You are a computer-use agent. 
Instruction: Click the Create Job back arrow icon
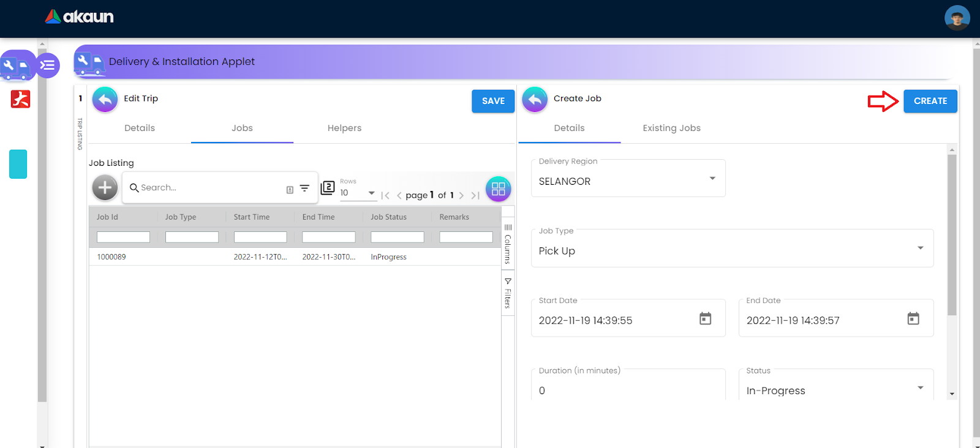[535, 100]
